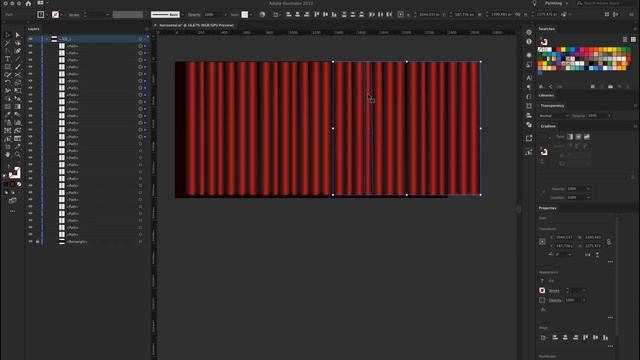Open Edit Toolbar three-dots button
Image resolution: width=640 pixels, height=360 pixels.
click(13, 211)
